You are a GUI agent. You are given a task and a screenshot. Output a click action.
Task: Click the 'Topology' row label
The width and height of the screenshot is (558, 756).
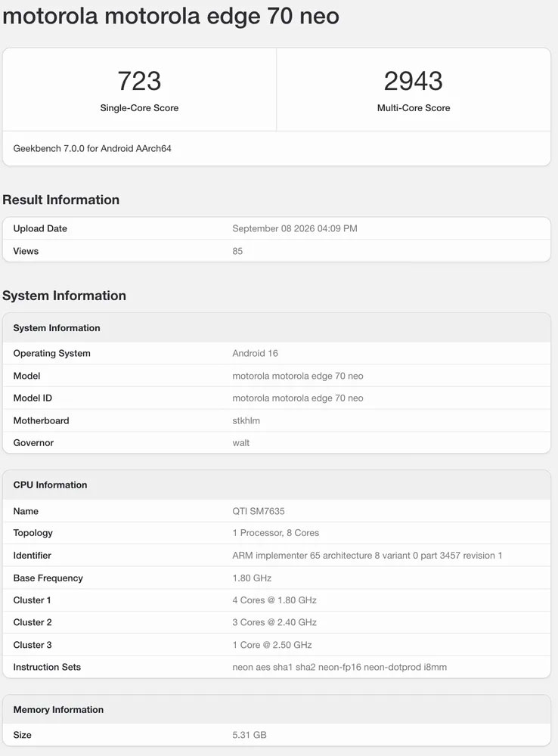(33, 533)
